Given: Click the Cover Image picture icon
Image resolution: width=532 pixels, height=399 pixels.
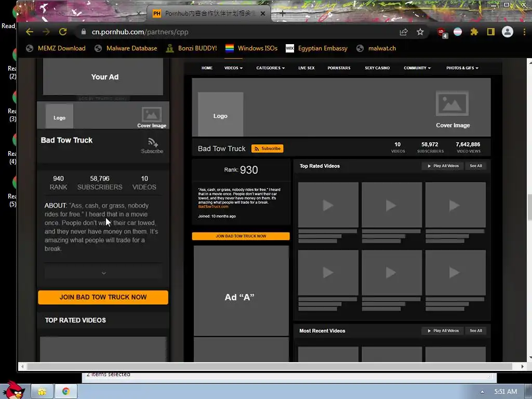Looking at the screenshot, I should [453, 104].
